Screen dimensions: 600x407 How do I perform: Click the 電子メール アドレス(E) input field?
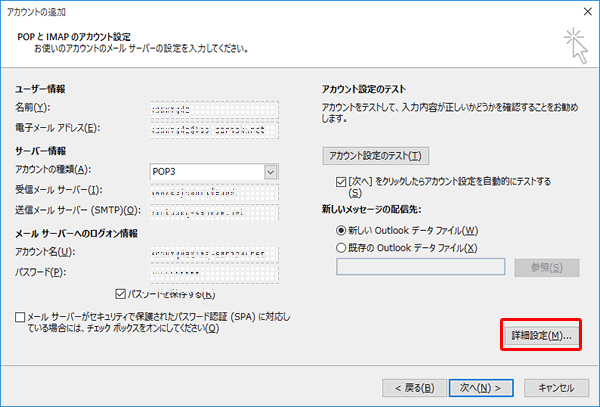(214, 130)
